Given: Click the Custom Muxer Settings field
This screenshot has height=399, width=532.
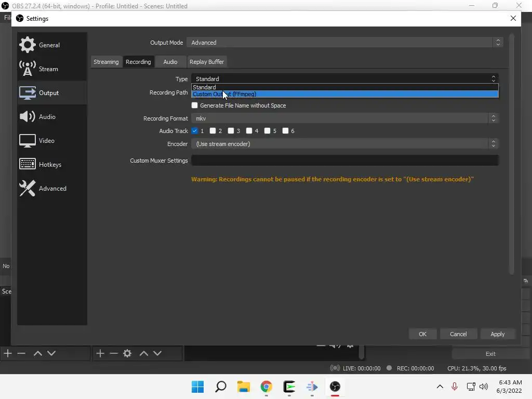Looking at the screenshot, I should point(345,161).
